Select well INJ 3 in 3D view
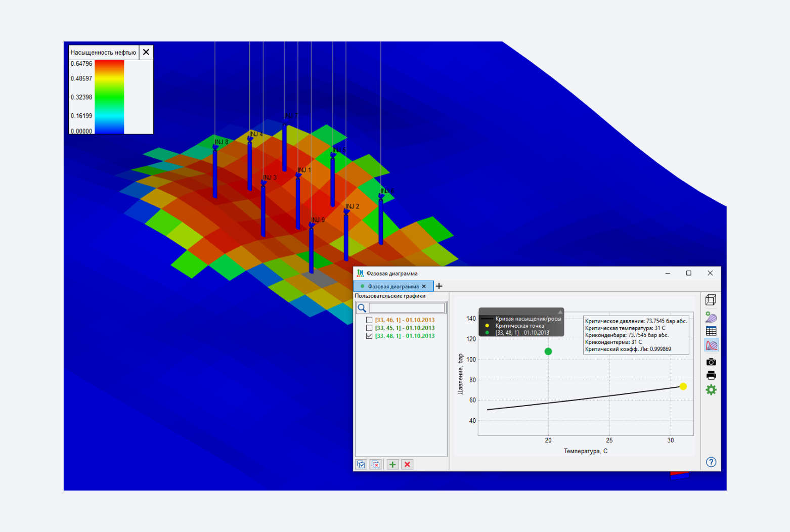Image resolution: width=790 pixels, height=532 pixels. tap(263, 210)
